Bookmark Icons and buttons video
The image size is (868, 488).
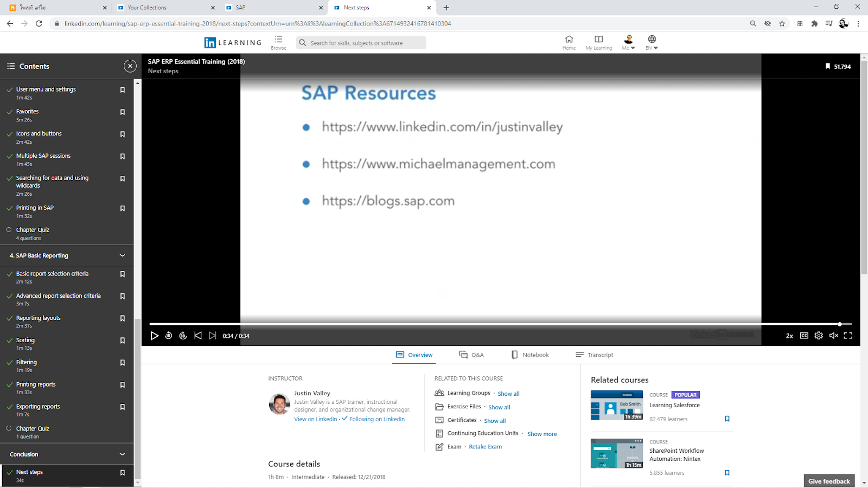coord(123,134)
